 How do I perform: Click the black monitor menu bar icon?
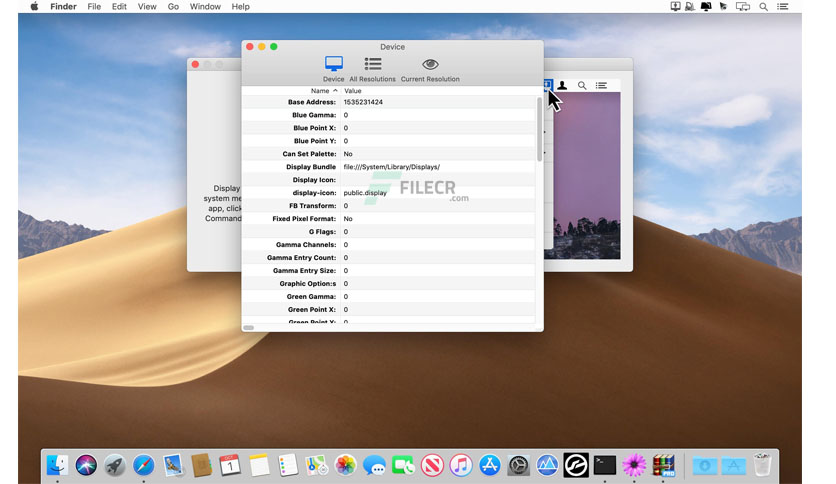pyautogui.click(x=706, y=6)
